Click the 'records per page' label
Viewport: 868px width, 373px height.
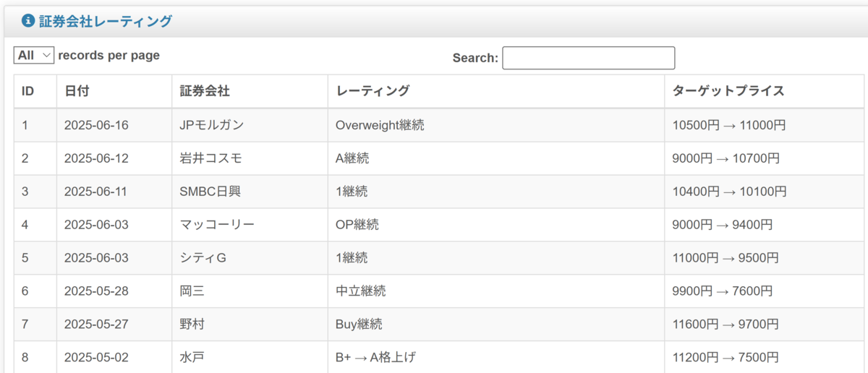pyautogui.click(x=109, y=55)
